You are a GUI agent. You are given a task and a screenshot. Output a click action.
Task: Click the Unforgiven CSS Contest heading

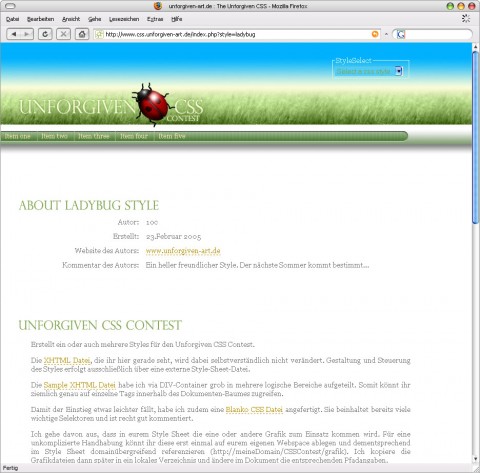[x=100, y=325]
